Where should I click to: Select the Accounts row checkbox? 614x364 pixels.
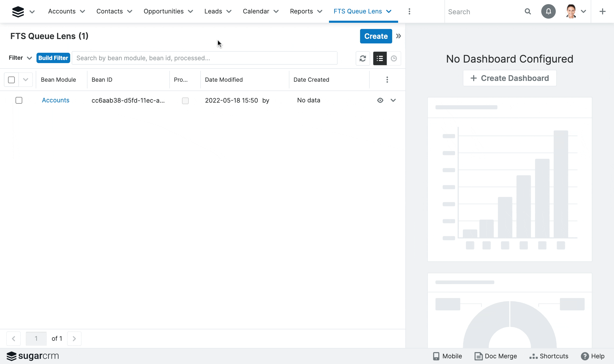(x=19, y=100)
